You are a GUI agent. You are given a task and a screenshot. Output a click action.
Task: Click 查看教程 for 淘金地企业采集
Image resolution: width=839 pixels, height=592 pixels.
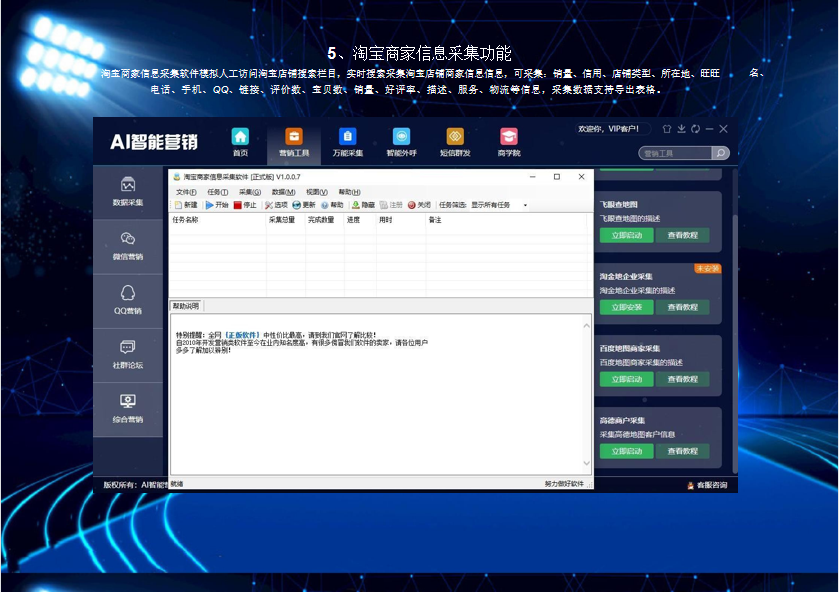(x=683, y=307)
